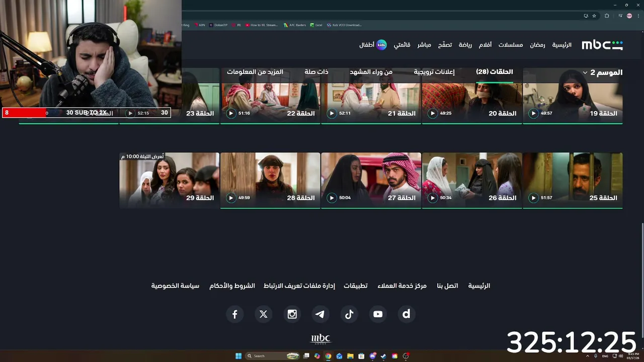Click the footer تطبيقات link
The width and height of the screenshot is (644, 362).
point(356,286)
